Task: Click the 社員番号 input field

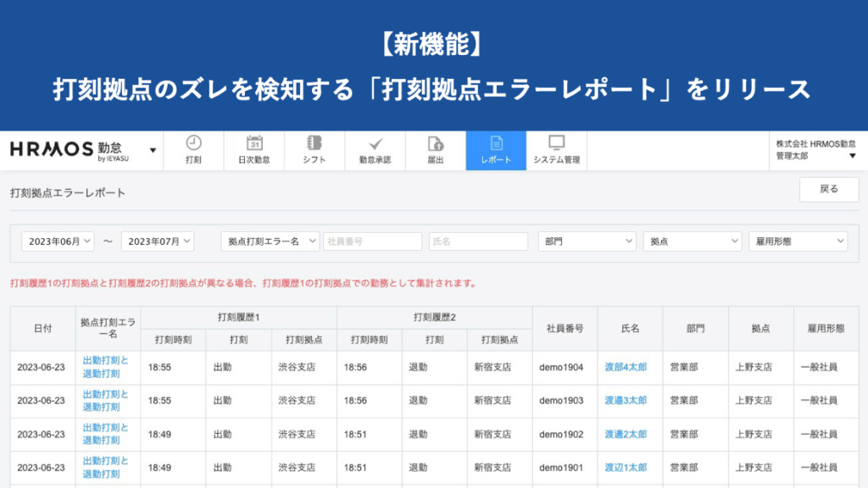Action: pos(373,241)
